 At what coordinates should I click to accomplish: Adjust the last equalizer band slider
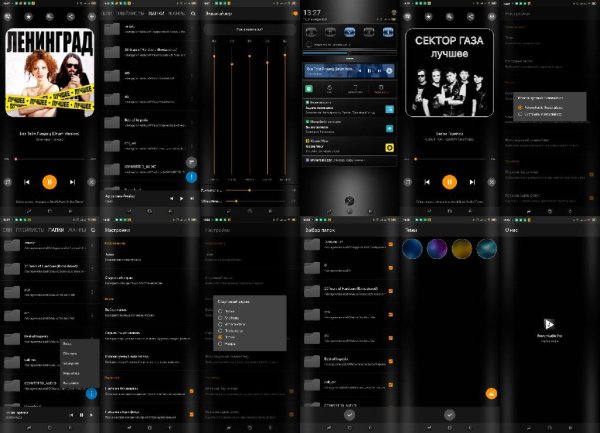pos(285,109)
